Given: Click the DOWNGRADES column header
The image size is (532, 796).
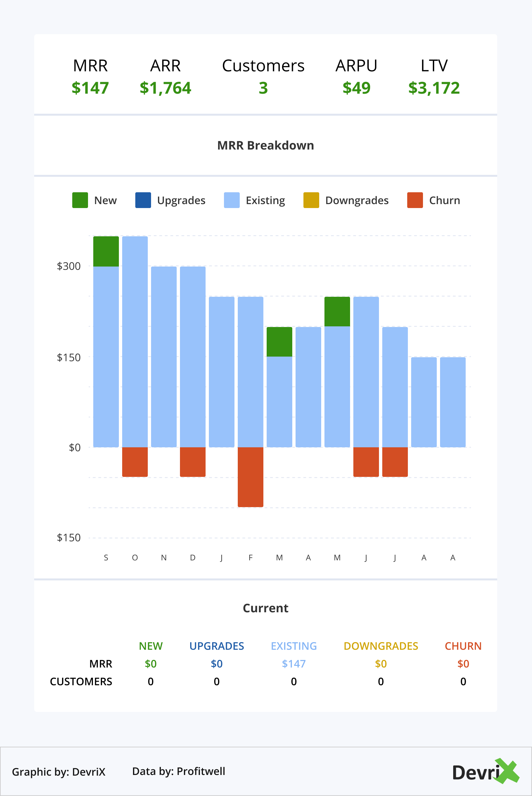Looking at the screenshot, I should tap(381, 646).
